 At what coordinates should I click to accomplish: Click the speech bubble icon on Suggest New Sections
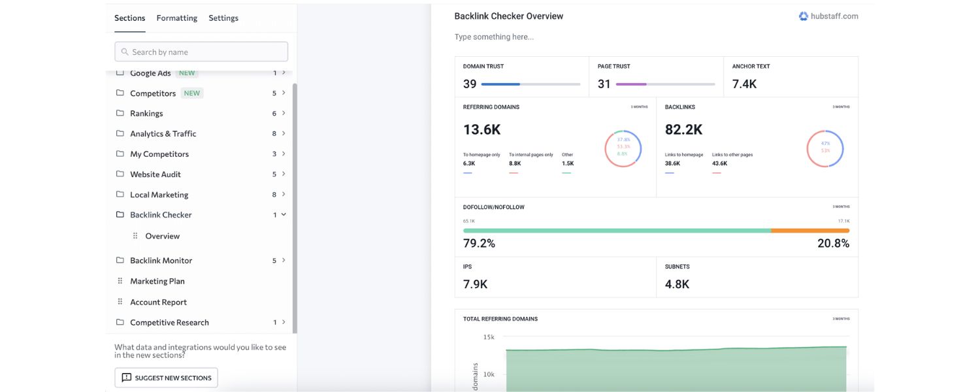click(125, 377)
